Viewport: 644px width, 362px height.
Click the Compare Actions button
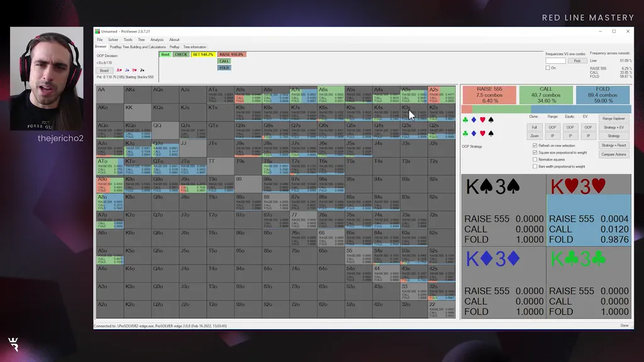pos(614,155)
